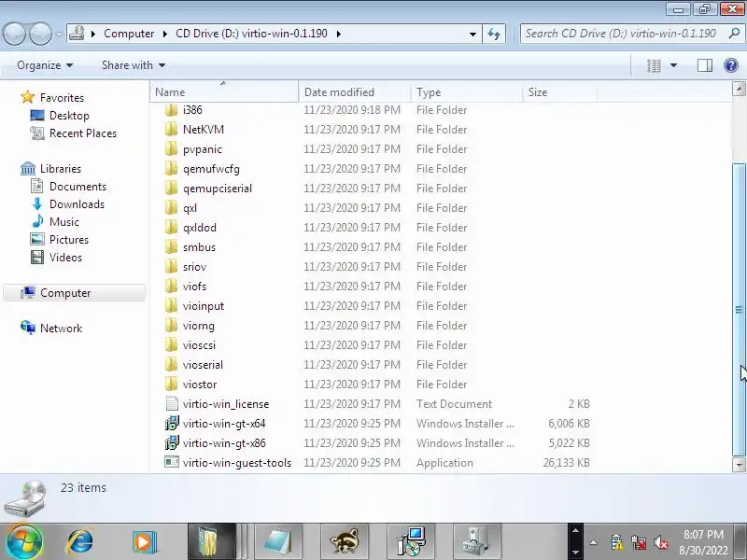Open Recent Places in navigation pane
747x560 pixels.
click(83, 133)
